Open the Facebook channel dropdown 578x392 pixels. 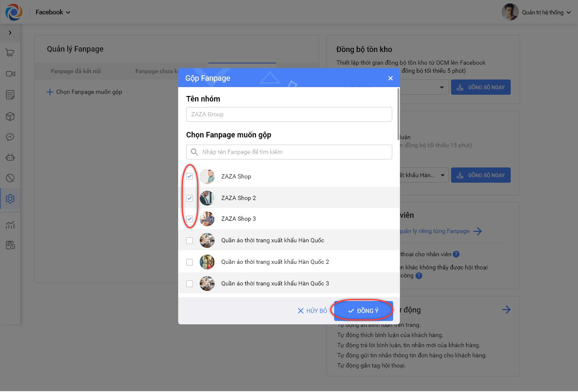pos(53,12)
